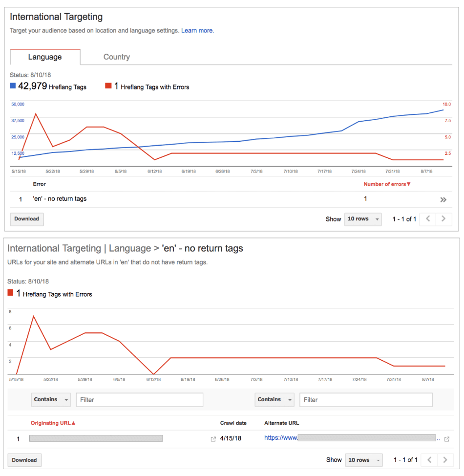Go to previous page in upper table

click(428, 219)
